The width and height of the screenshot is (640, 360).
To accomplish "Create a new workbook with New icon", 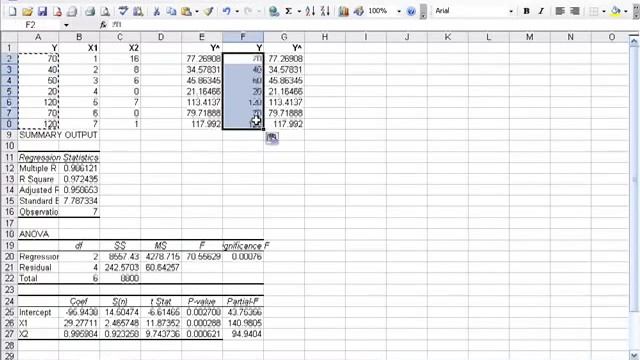I will click(x=12, y=11).
